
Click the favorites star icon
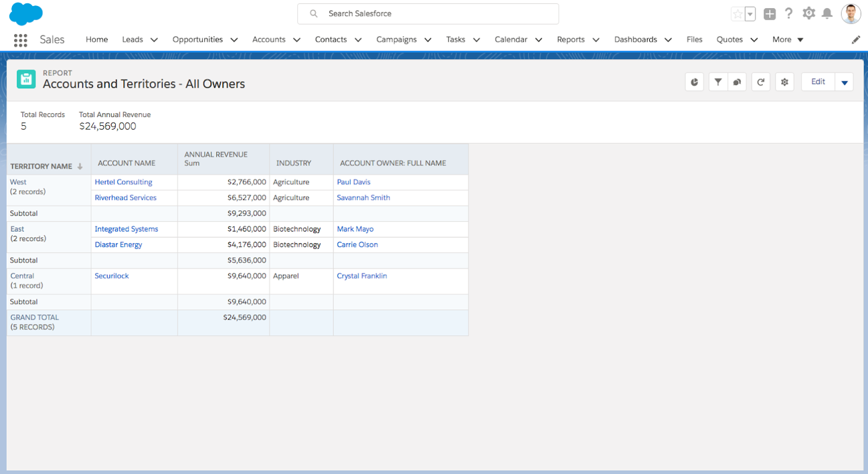737,14
